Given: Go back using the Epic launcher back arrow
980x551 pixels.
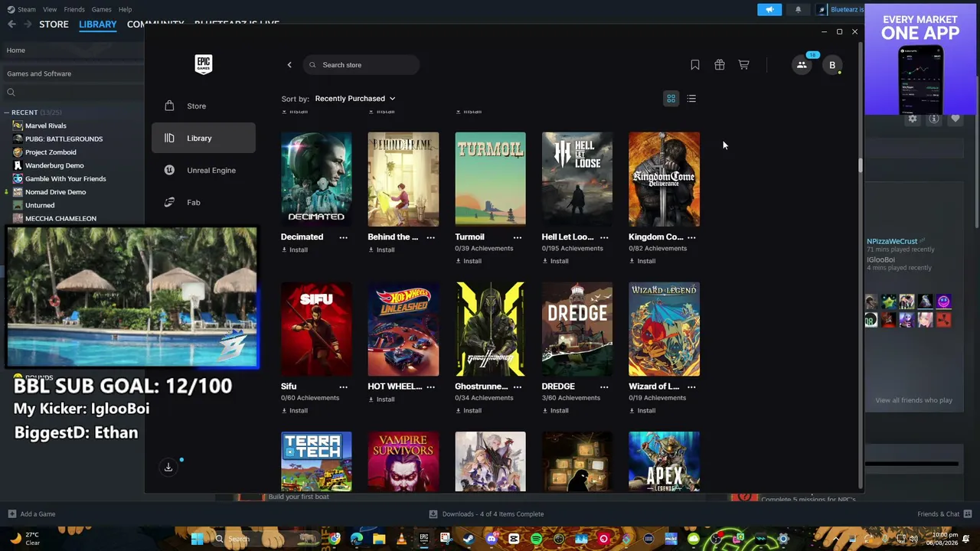Looking at the screenshot, I should 289,65.
